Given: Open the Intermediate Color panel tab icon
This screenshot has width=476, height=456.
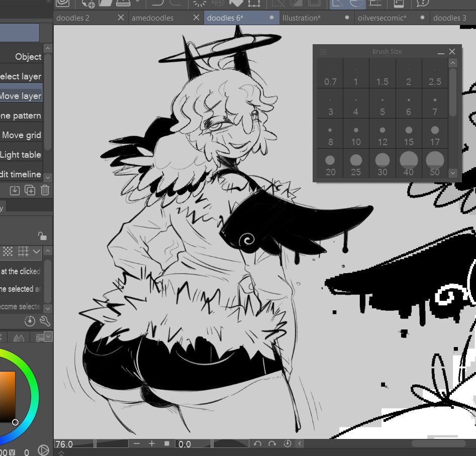Looking at the screenshot, I should pos(19,337).
